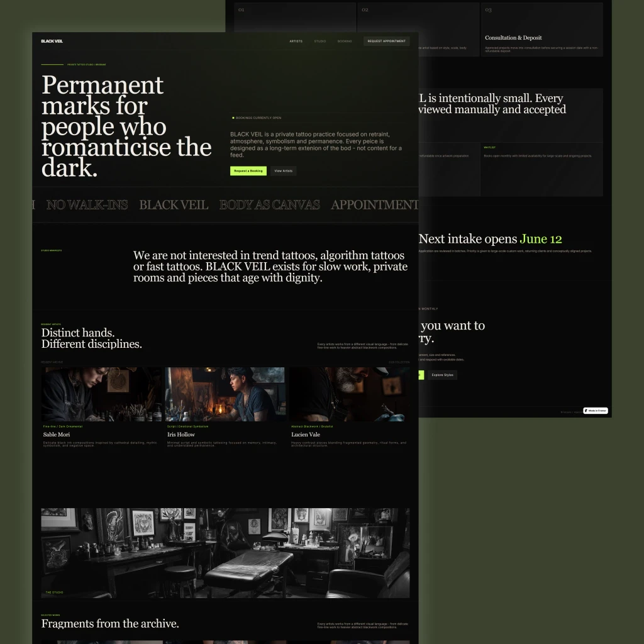Select the Lucien Vale artist name
This screenshot has height=644, width=644.
305,435
